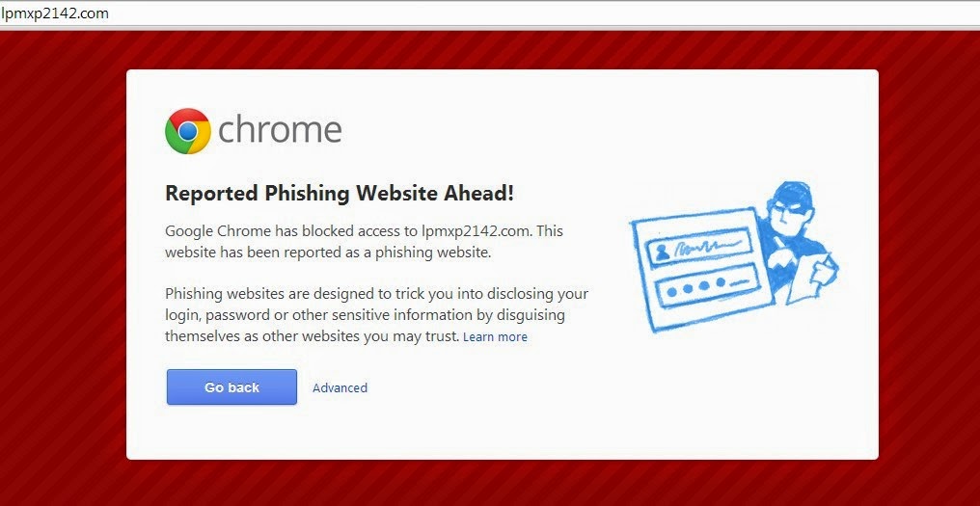980x506 pixels.
Task: Go back using the blue button
Action: pyautogui.click(x=231, y=387)
